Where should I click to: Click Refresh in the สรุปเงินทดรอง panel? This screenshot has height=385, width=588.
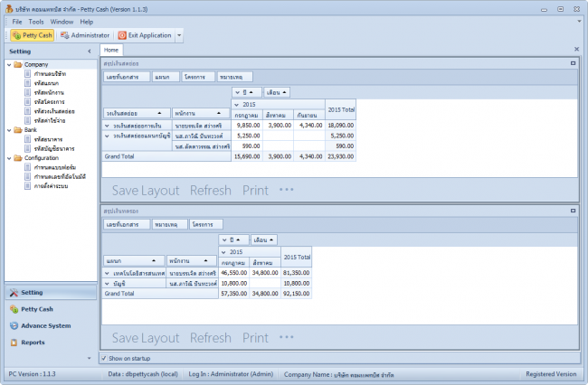[x=211, y=338]
